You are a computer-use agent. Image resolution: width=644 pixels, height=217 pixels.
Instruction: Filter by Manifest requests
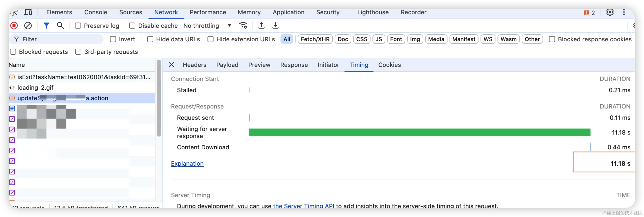pos(464,39)
